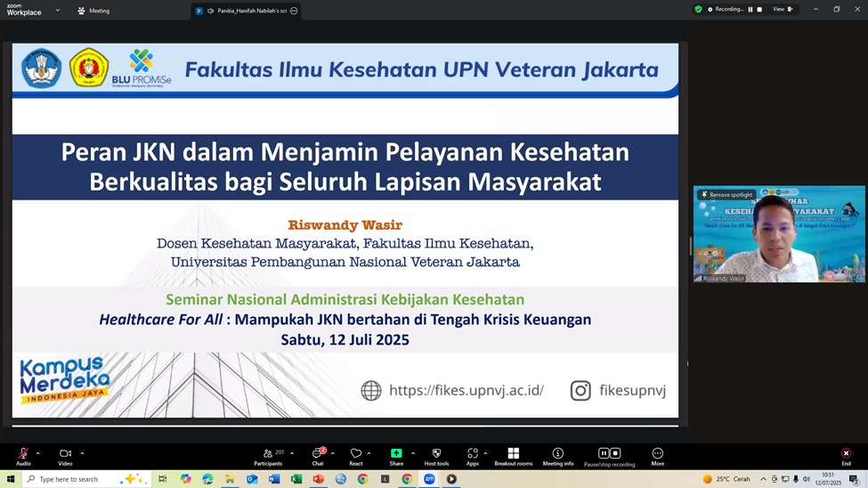
Task: Open the Chat panel
Action: tap(317, 455)
